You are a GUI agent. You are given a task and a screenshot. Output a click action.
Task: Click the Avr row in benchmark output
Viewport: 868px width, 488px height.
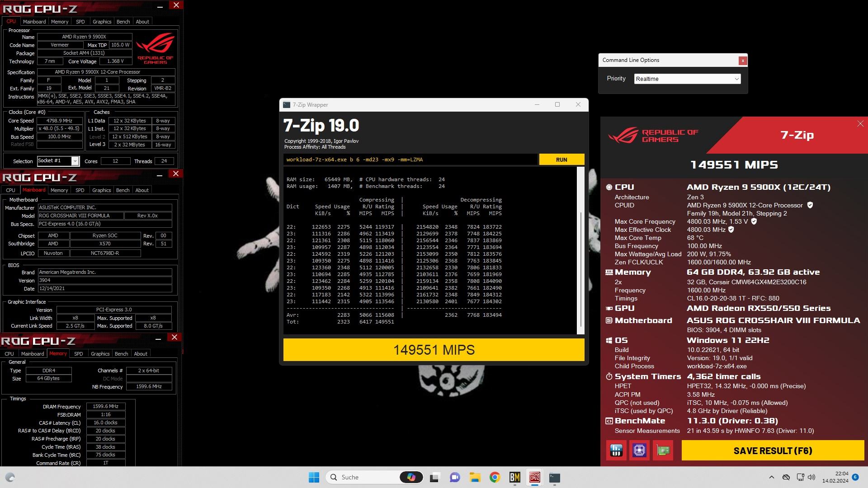pos(394,315)
